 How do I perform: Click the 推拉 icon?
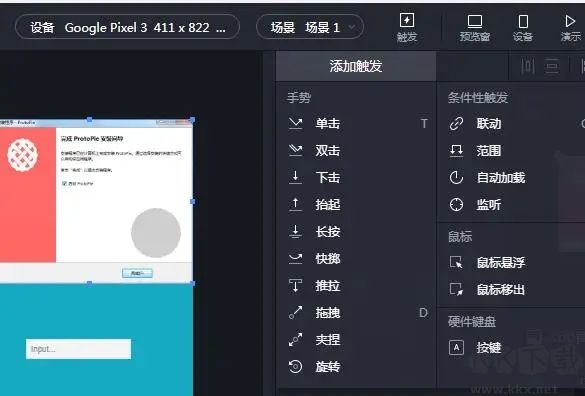coord(295,286)
